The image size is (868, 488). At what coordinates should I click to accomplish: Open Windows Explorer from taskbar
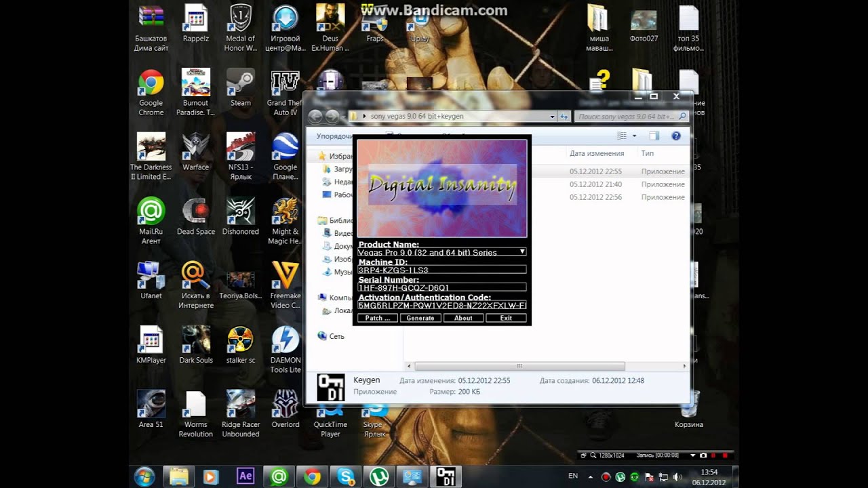coord(178,476)
